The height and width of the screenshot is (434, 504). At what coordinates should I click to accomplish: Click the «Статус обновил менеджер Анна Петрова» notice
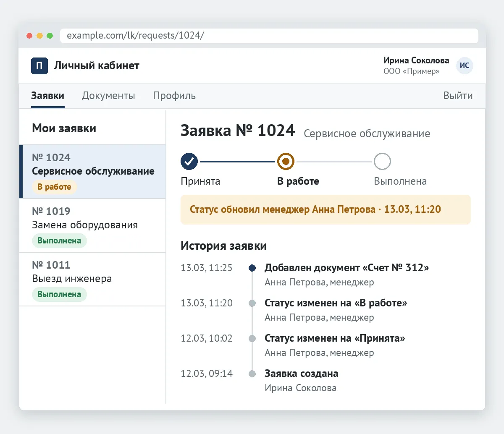point(325,209)
